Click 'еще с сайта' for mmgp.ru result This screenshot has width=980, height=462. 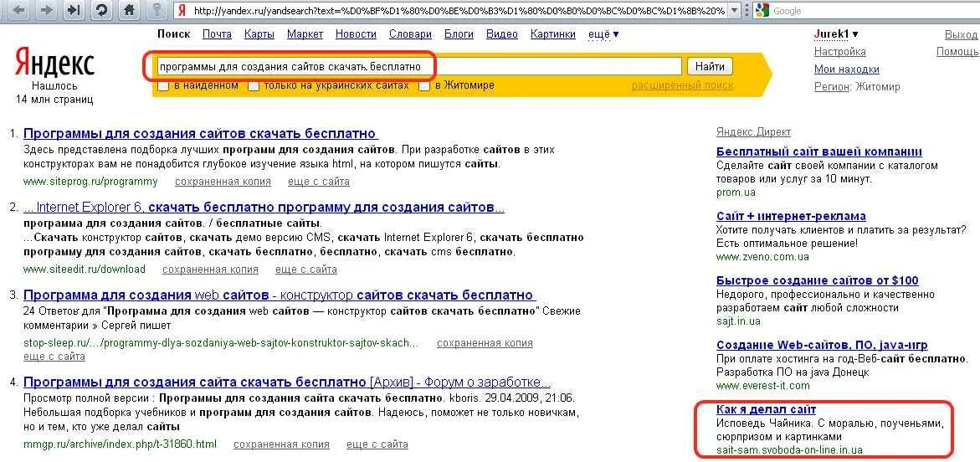point(377,444)
